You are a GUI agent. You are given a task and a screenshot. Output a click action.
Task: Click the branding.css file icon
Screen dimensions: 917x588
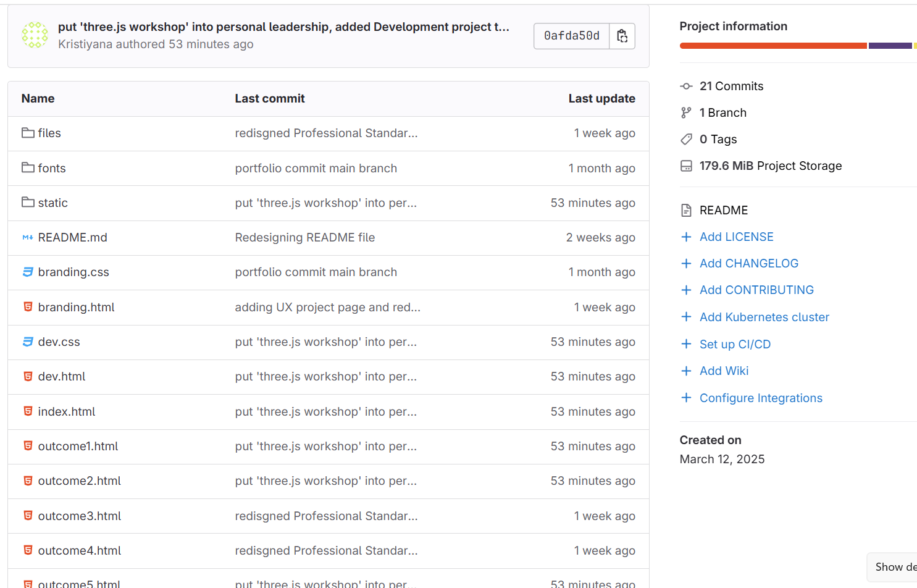28,272
